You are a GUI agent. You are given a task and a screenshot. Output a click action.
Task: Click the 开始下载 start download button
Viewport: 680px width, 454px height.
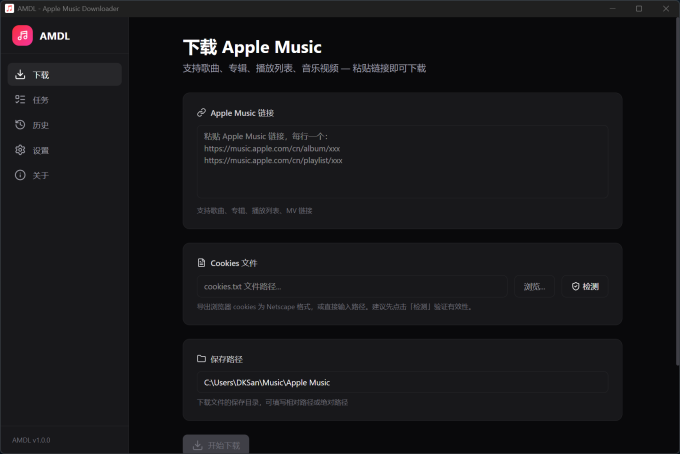[x=216, y=444]
